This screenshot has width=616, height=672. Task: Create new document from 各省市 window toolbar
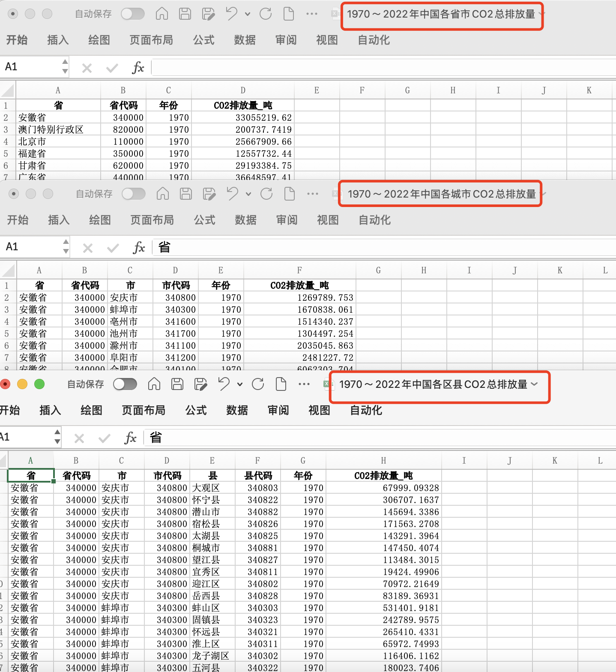click(x=289, y=14)
